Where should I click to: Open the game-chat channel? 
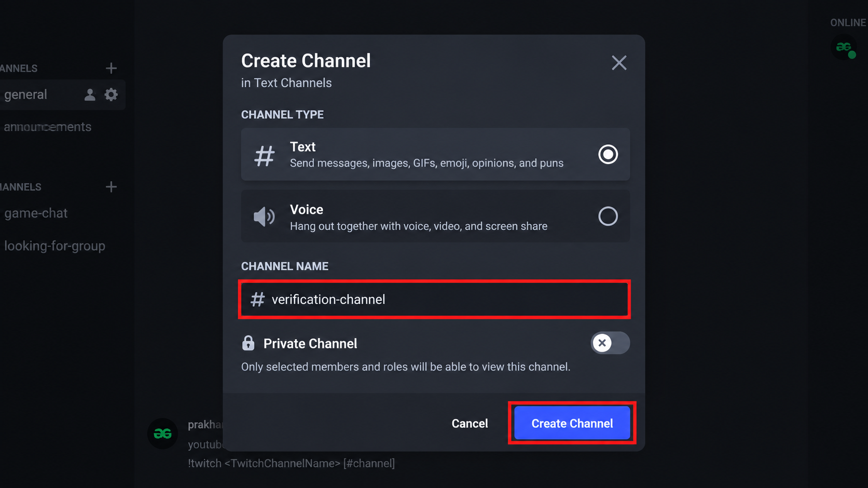(x=36, y=213)
